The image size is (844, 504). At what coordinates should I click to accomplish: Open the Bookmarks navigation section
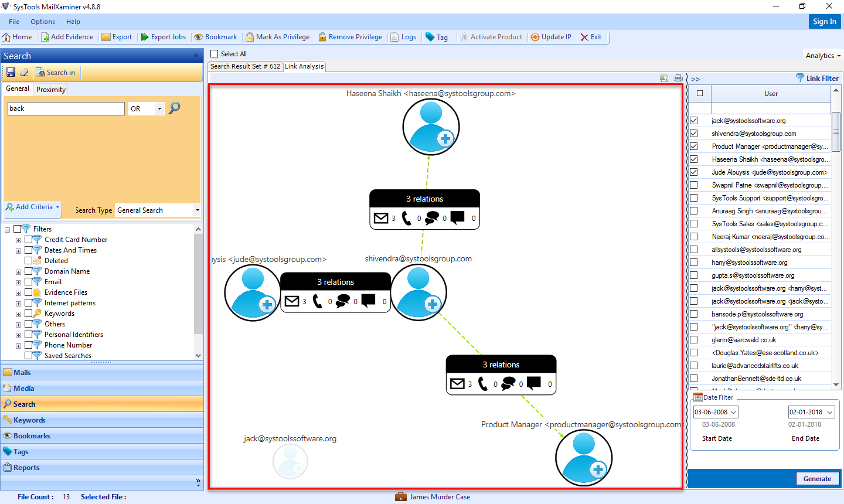102,435
